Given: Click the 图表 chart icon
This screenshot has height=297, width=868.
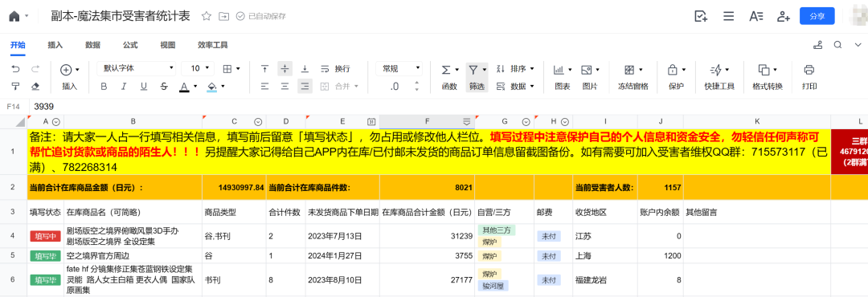Looking at the screenshot, I should pos(559,70).
